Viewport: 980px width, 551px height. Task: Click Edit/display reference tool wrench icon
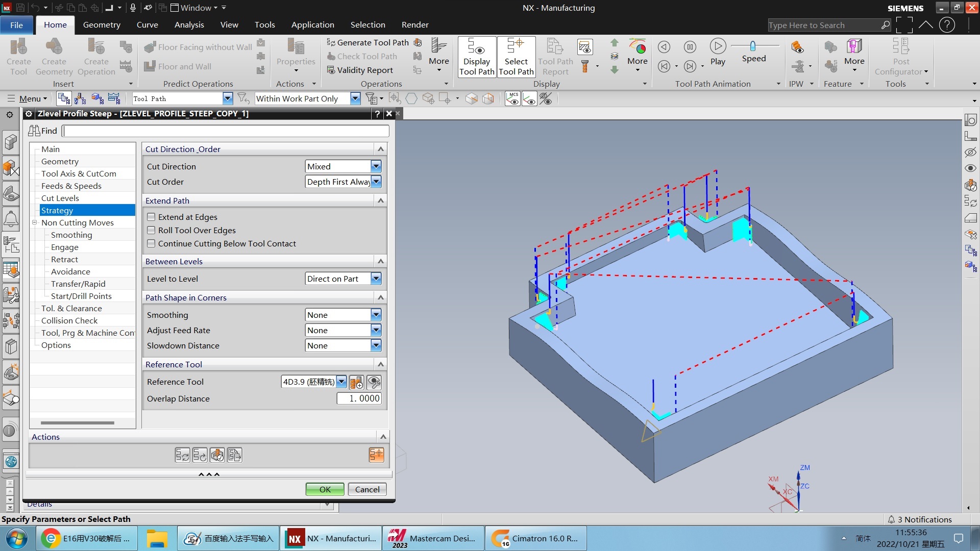click(x=374, y=382)
